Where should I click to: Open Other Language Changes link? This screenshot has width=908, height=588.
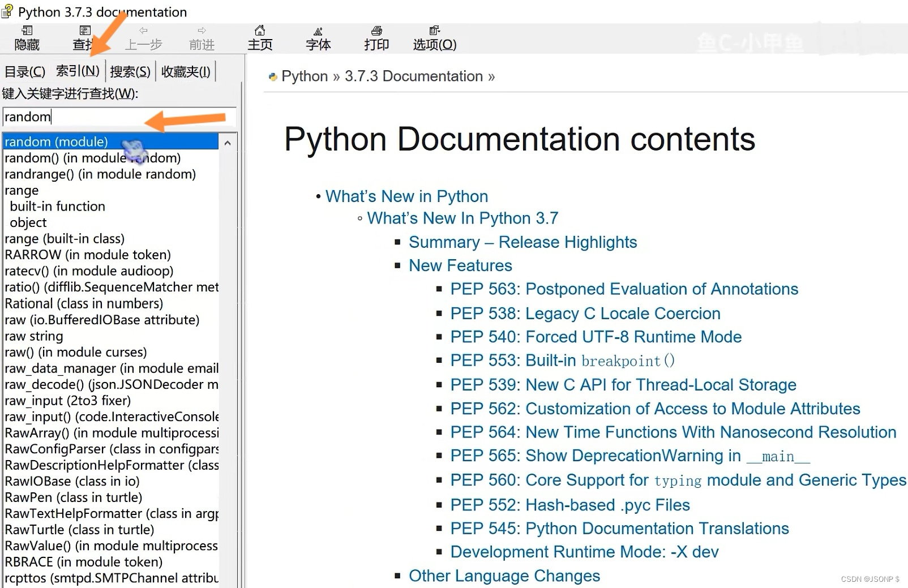[504, 576]
